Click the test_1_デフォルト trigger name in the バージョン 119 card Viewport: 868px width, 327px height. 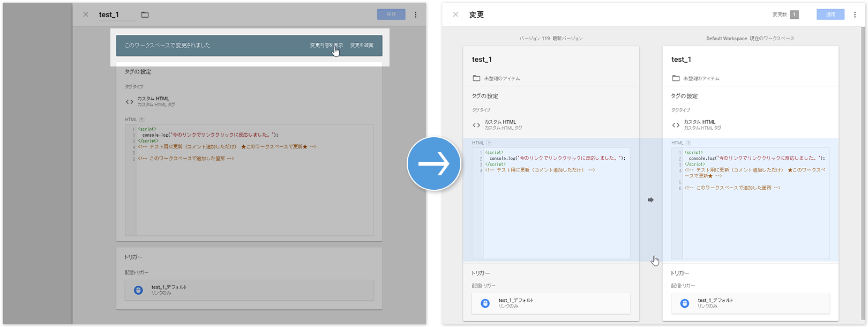515,301
